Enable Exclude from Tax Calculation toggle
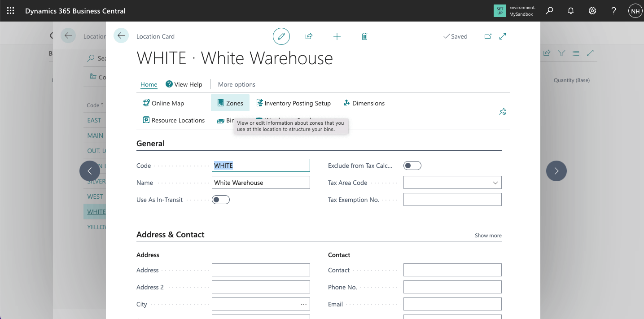 (x=412, y=166)
